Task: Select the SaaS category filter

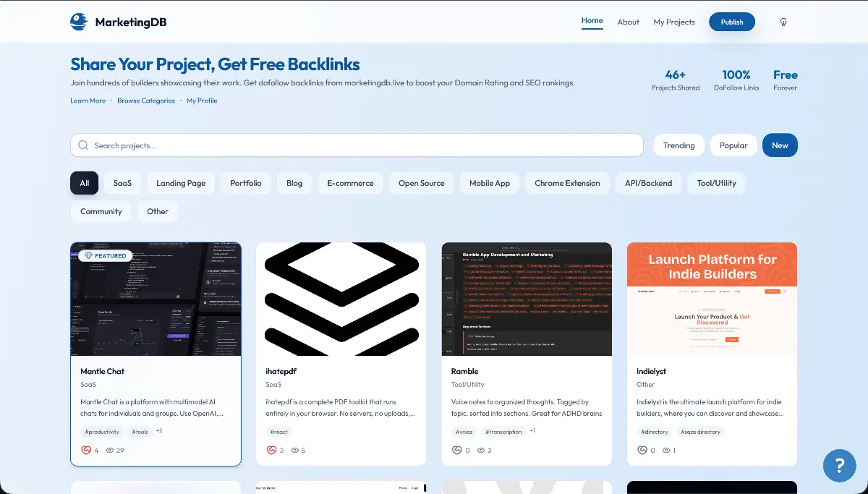Action: [x=122, y=183]
